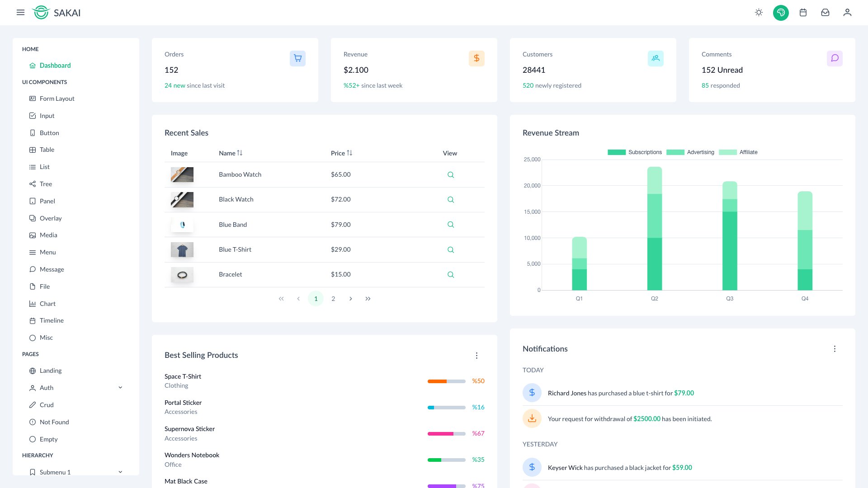Image resolution: width=868 pixels, height=488 pixels.
Task: Click the Space T-Shirt progress bar
Action: [447, 381]
